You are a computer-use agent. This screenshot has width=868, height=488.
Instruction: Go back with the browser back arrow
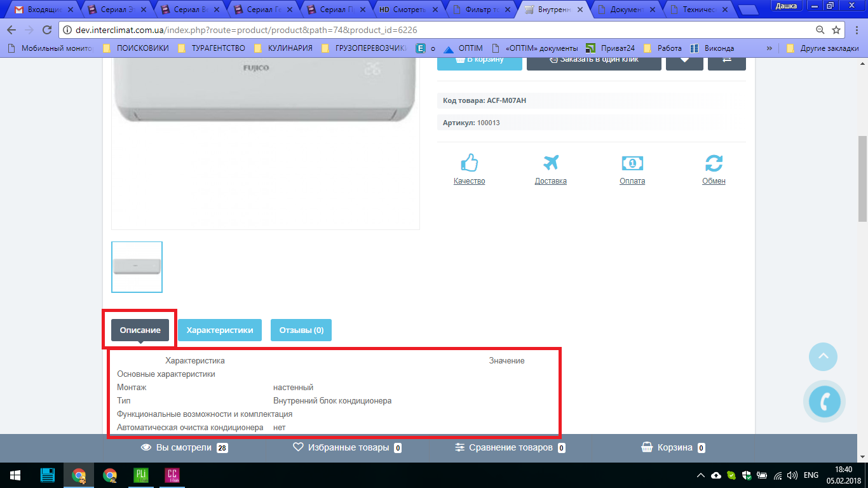(11, 30)
